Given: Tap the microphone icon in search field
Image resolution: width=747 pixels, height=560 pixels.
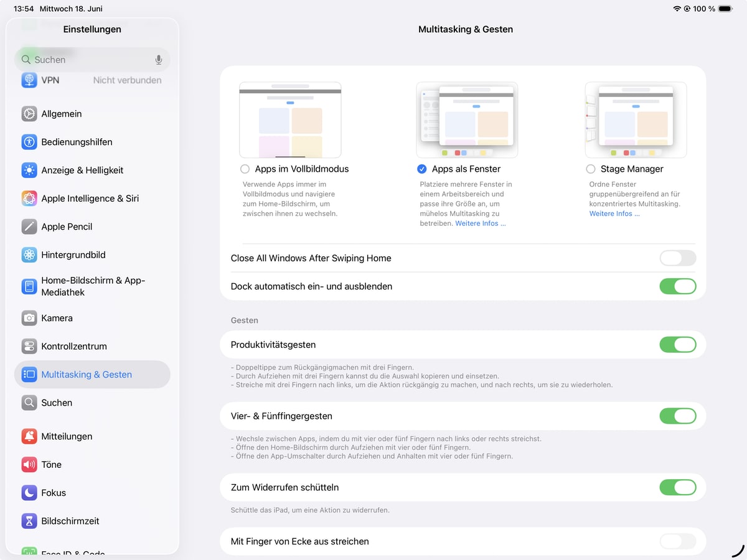Looking at the screenshot, I should (x=159, y=60).
